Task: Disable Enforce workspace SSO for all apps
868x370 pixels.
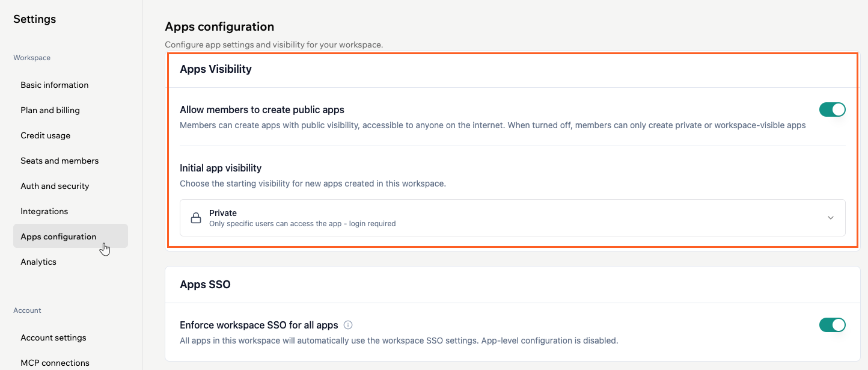Action: point(833,325)
